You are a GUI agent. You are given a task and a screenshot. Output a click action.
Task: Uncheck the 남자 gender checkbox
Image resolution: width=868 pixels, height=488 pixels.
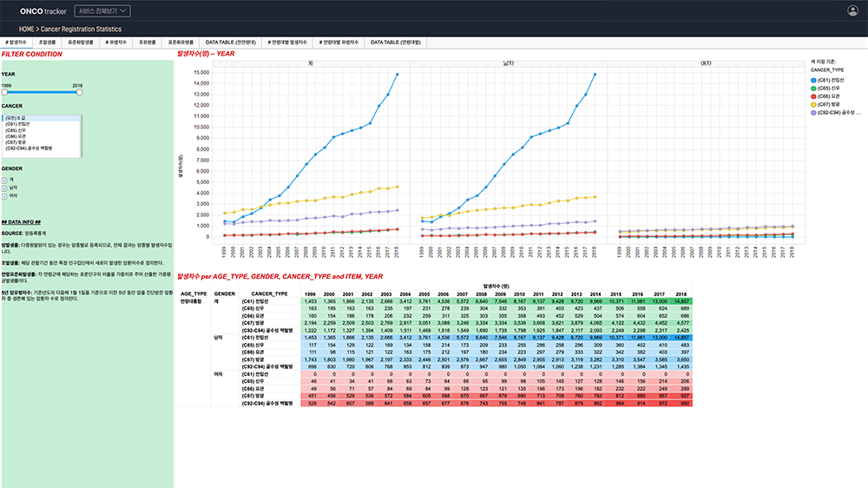[x=4, y=187]
